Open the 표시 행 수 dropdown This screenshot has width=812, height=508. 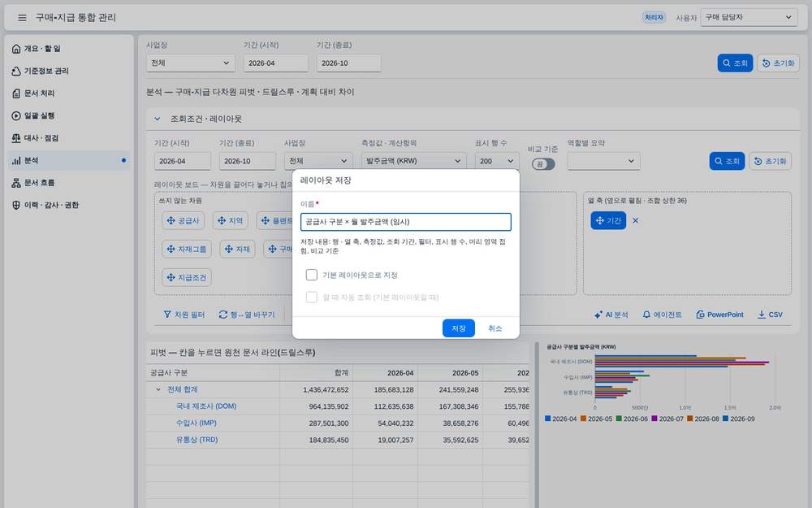click(496, 161)
